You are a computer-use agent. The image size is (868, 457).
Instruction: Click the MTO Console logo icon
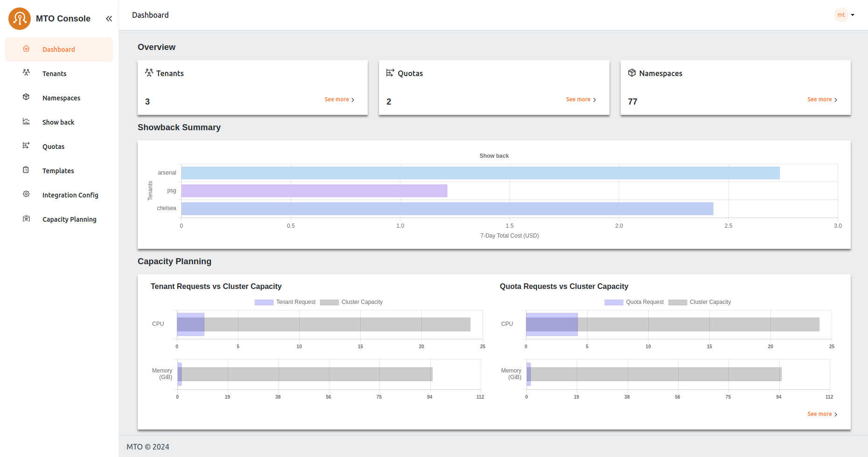click(20, 19)
